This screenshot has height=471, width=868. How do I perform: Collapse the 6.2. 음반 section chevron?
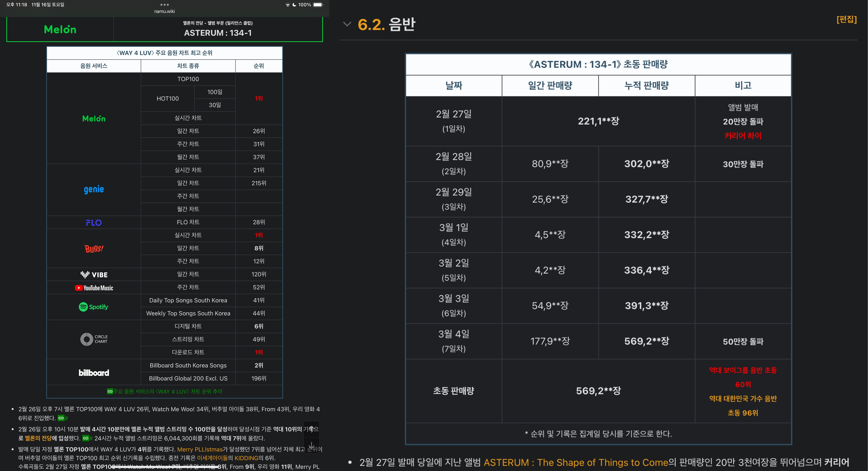click(347, 24)
